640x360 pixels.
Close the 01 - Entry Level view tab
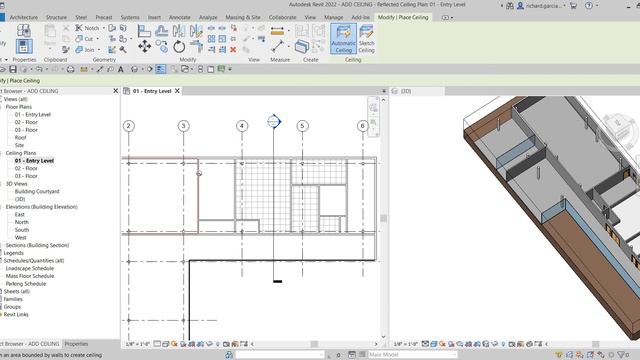coord(177,91)
